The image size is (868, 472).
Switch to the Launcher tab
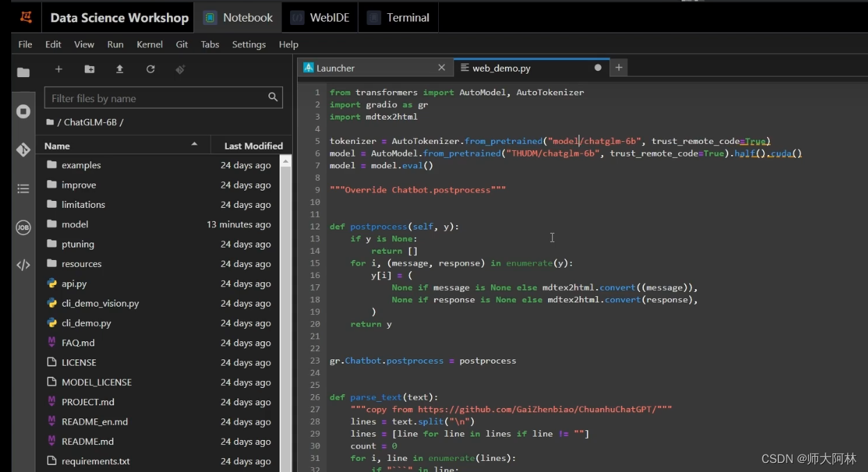click(x=335, y=68)
